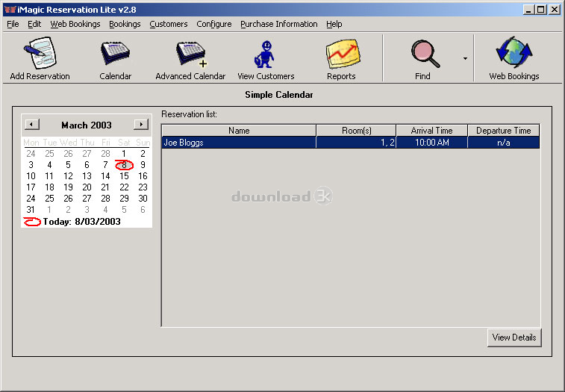Select March 15 in the calendar
This screenshot has height=392, width=565.
pos(125,176)
